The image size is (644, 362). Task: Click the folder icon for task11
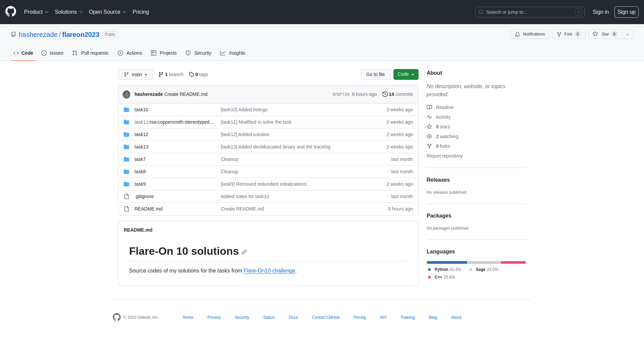click(x=126, y=122)
